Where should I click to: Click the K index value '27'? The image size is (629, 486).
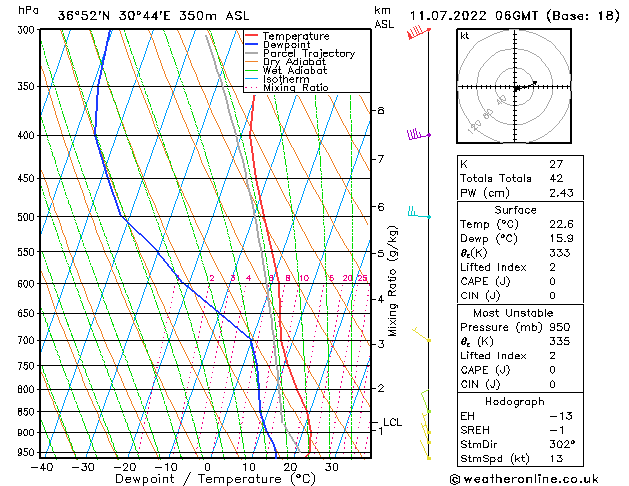pos(556,164)
